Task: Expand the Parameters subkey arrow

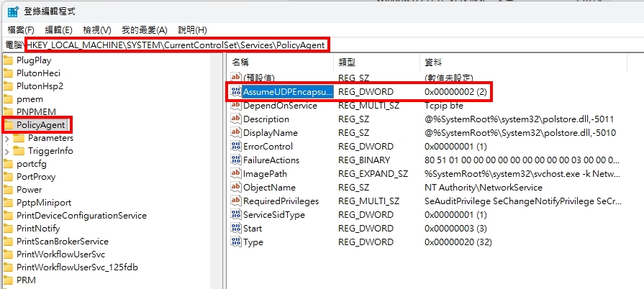Action: (x=7, y=138)
